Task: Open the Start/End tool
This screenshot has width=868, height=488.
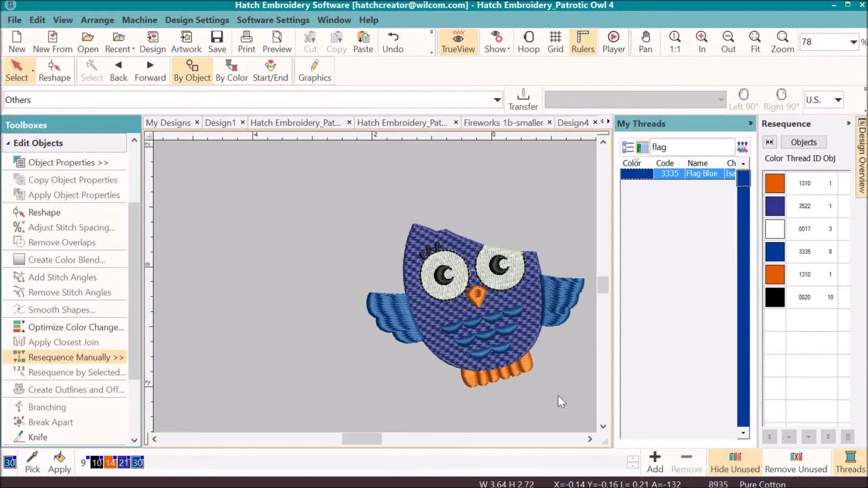Action: 270,70
